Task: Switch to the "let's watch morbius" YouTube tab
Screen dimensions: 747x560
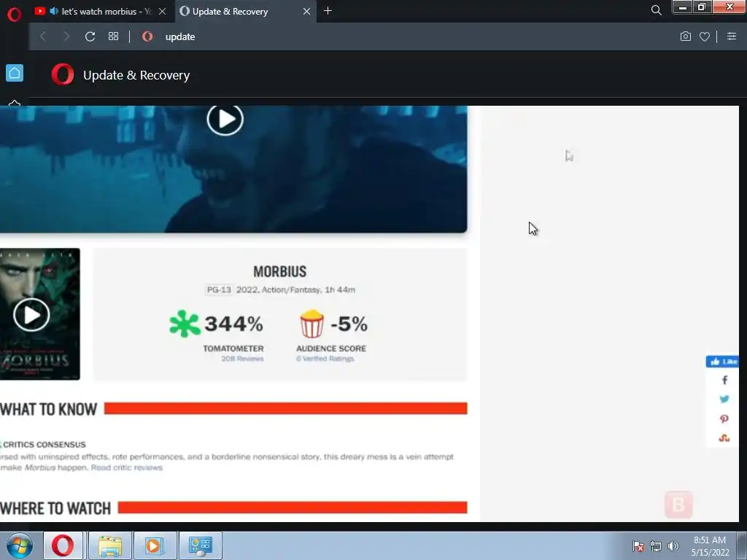Action: 101,12
